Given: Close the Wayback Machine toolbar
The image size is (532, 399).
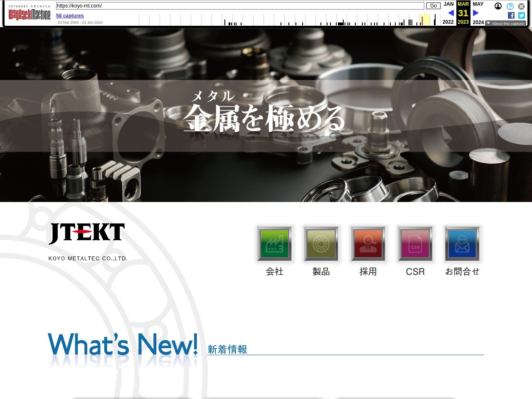Looking at the screenshot, I should click(521, 6).
